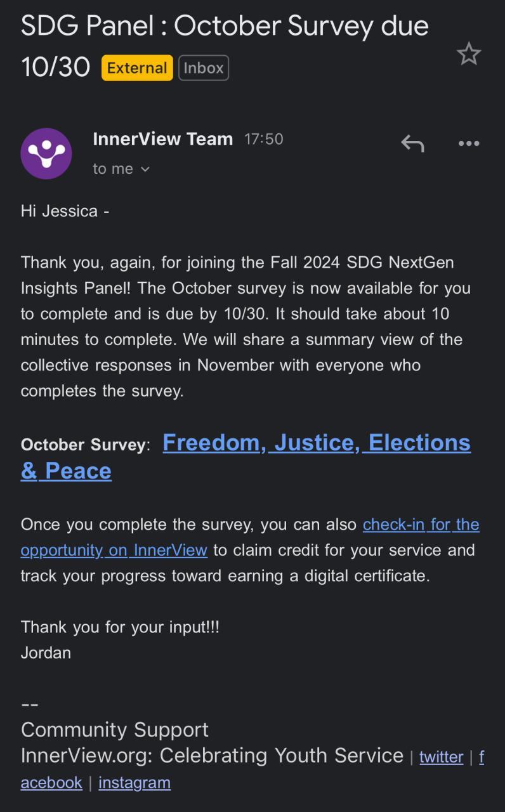This screenshot has width=505, height=812.
Task: Tap the yellow External label
Action: pyautogui.click(x=137, y=68)
